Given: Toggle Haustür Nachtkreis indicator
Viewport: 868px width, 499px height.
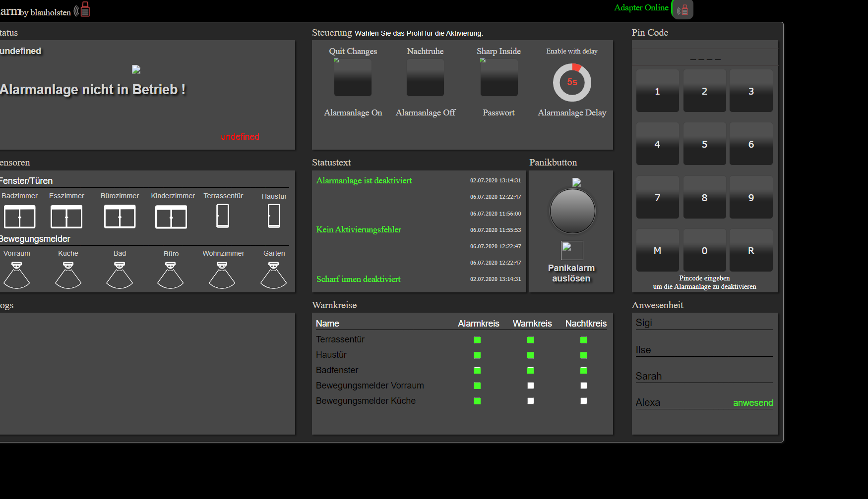Looking at the screenshot, I should point(584,355).
